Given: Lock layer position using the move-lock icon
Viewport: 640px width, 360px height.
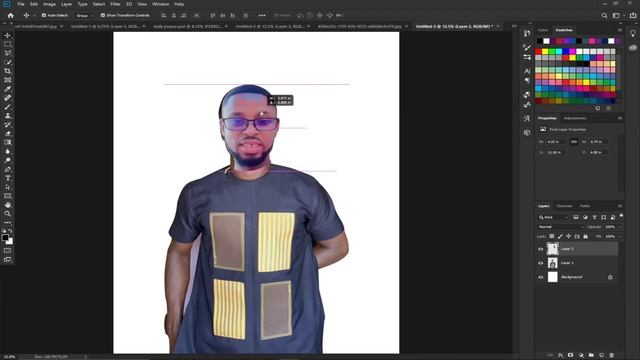Looking at the screenshot, I should click(x=569, y=236).
